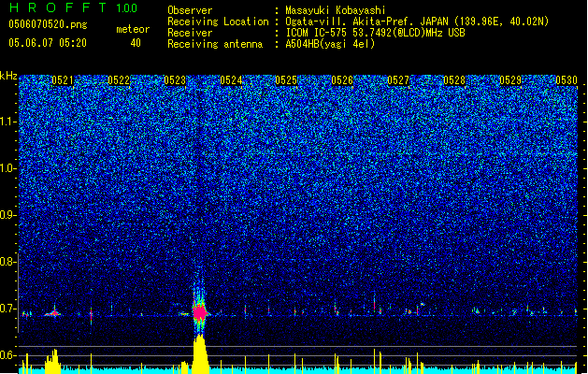
Task: Click the 'Receiving antenna' label
Action: tap(215, 44)
